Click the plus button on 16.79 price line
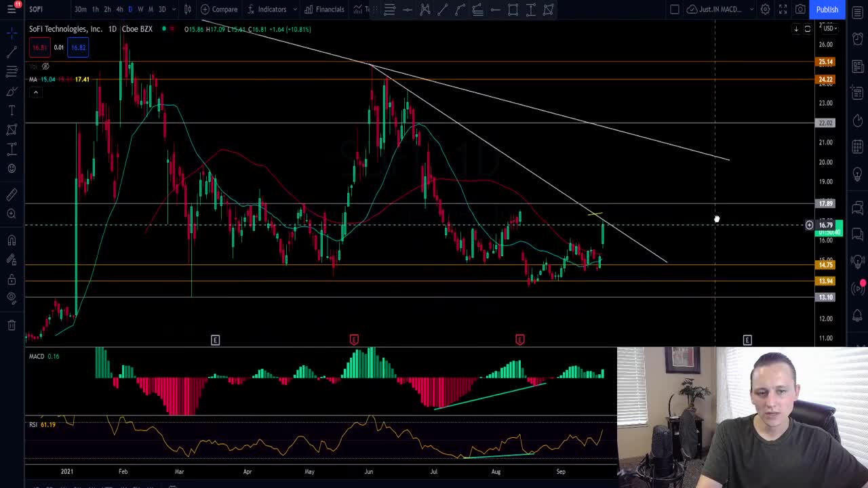The height and width of the screenshot is (488, 868). point(809,225)
